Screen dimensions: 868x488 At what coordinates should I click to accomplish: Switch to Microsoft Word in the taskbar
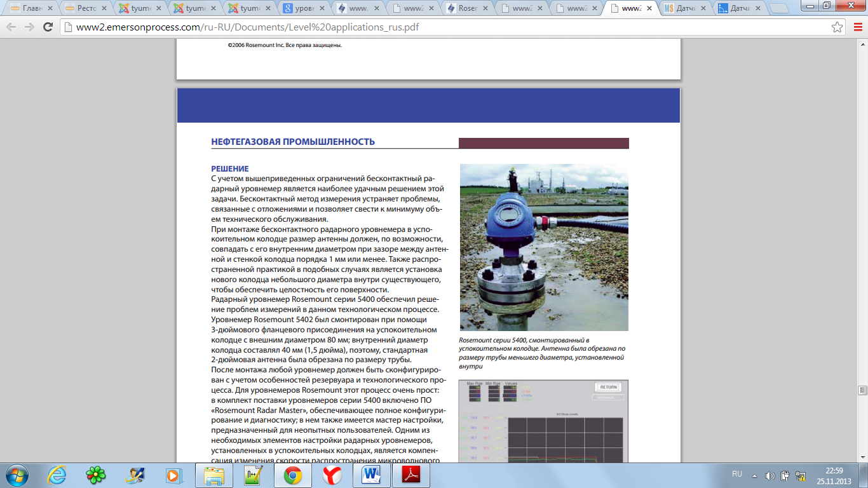(372, 475)
